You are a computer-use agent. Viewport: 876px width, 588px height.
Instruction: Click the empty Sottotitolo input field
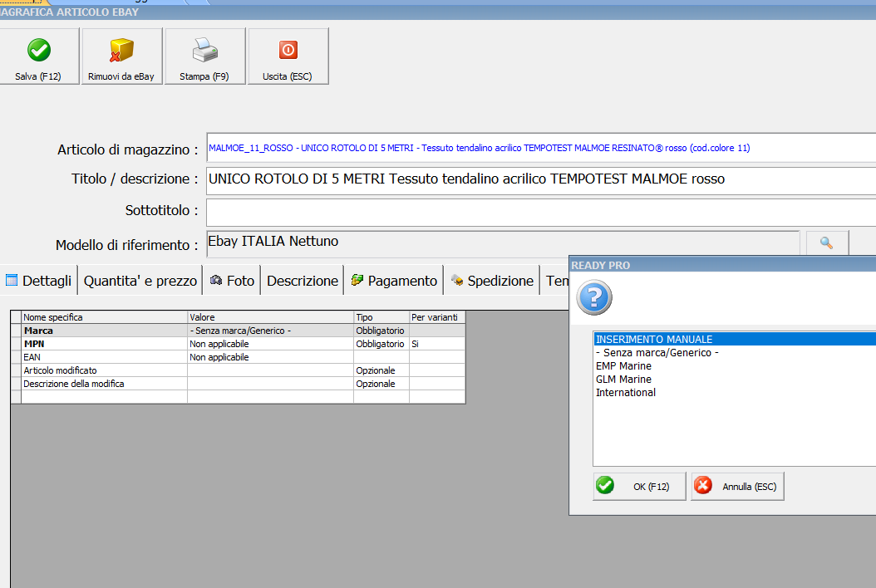coord(541,212)
